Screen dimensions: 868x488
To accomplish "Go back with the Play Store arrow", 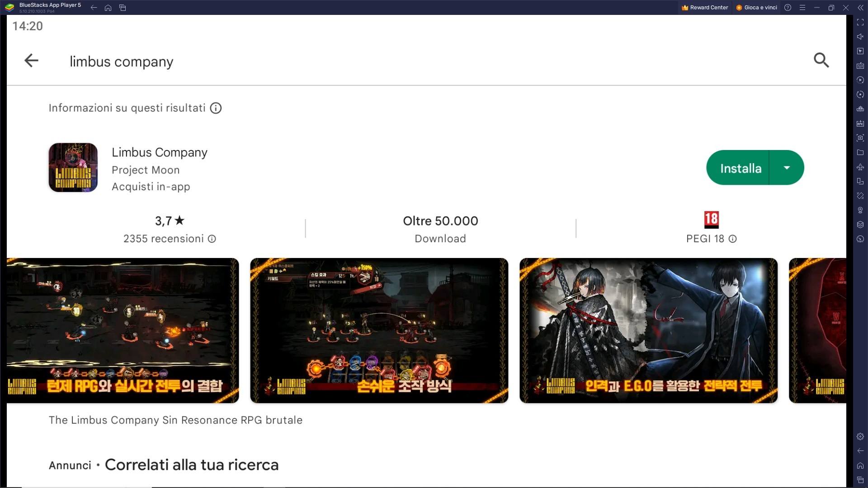I will point(31,61).
